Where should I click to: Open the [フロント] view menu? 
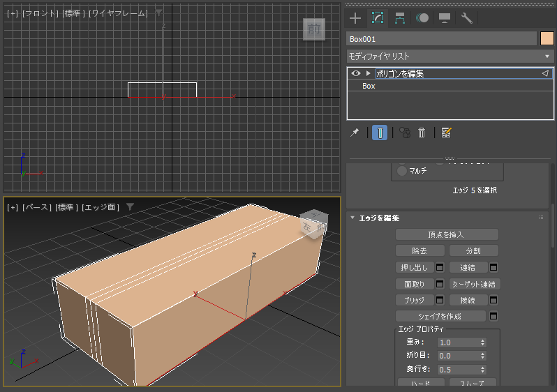pos(40,13)
